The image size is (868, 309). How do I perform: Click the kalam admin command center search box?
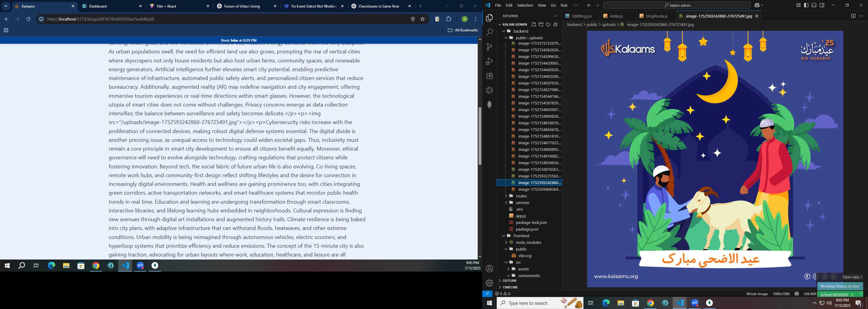677,5
